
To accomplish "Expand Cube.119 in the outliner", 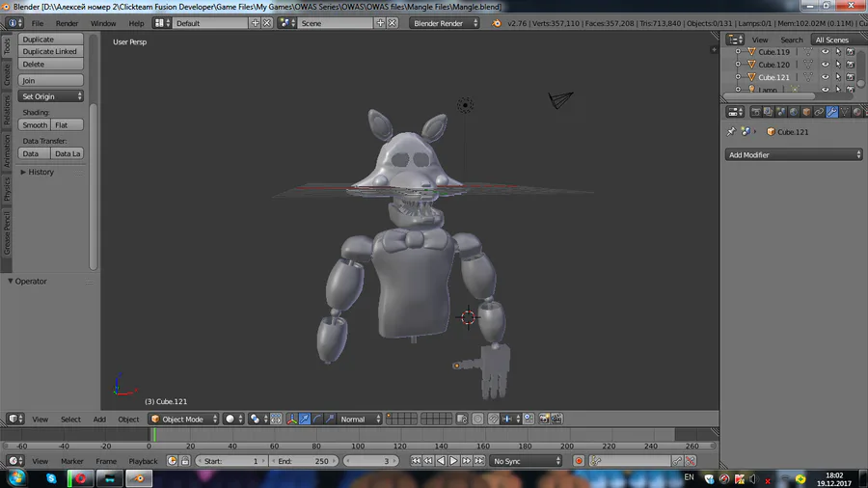I will point(738,52).
